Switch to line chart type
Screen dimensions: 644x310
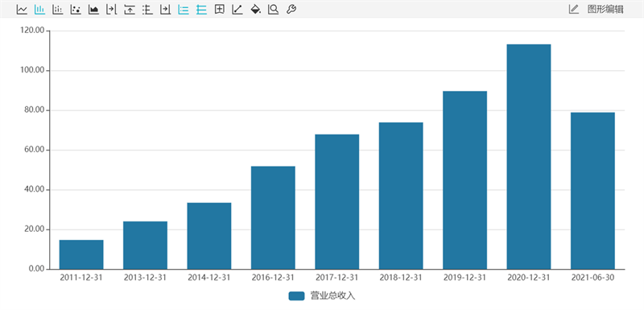(22, 9)
